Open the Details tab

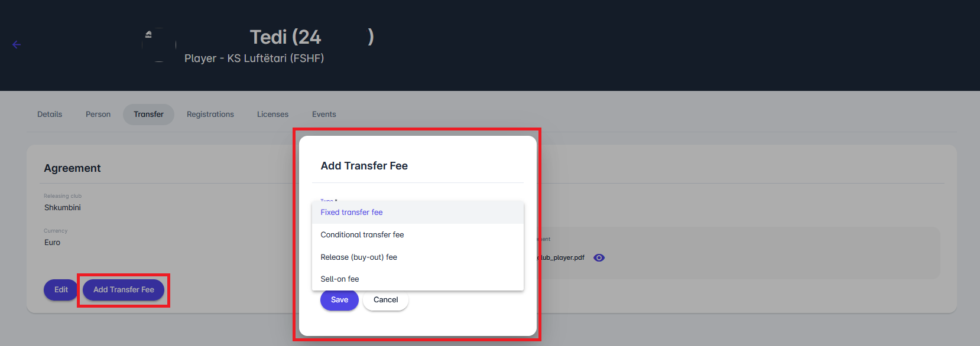click(50, 115)
